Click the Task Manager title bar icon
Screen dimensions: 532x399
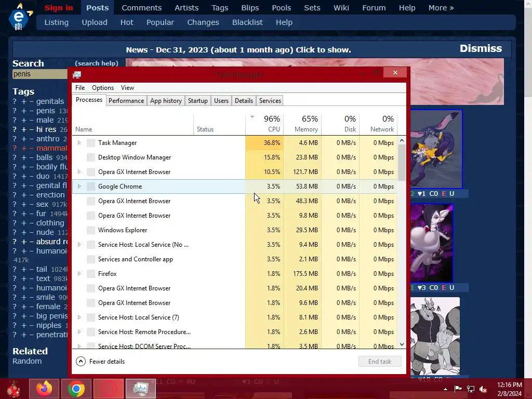pyautogui.click(x=77, y=75)
